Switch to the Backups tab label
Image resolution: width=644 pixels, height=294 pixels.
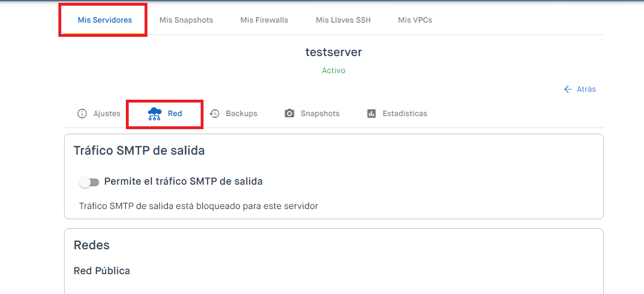pyautogui.click(x=241, y=113)
